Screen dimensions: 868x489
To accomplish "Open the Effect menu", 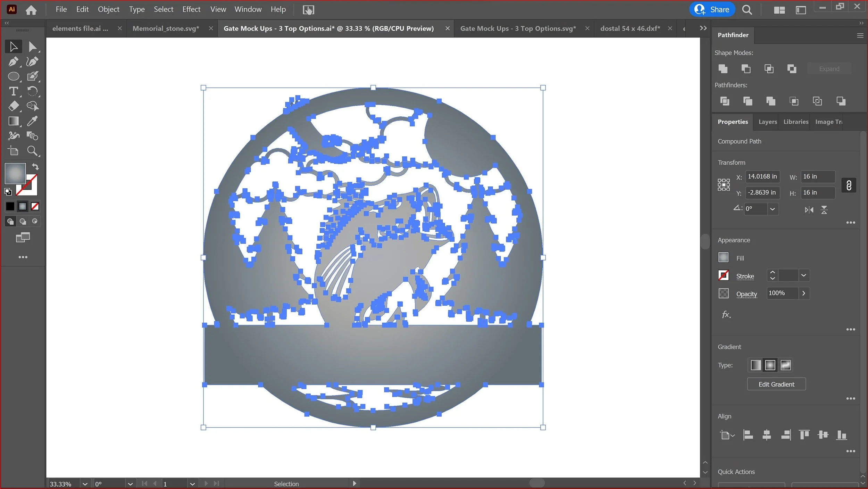I will tap(191, 9).
